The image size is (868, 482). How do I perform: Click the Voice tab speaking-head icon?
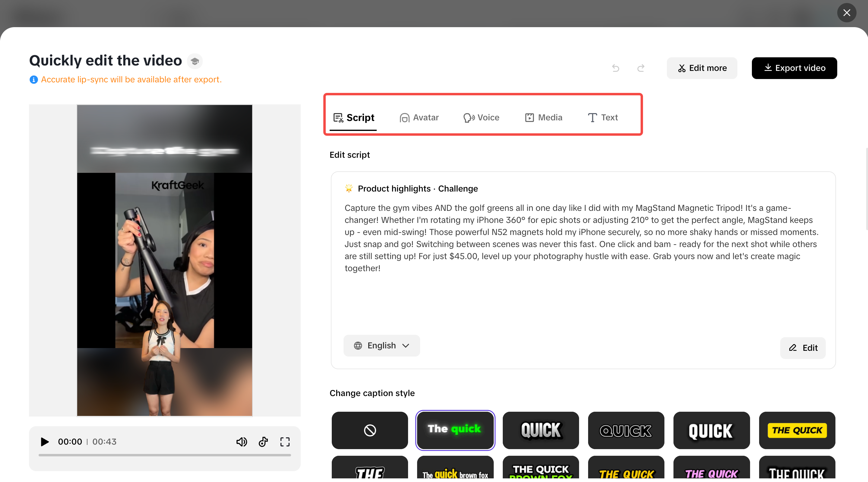pos(469,118)
